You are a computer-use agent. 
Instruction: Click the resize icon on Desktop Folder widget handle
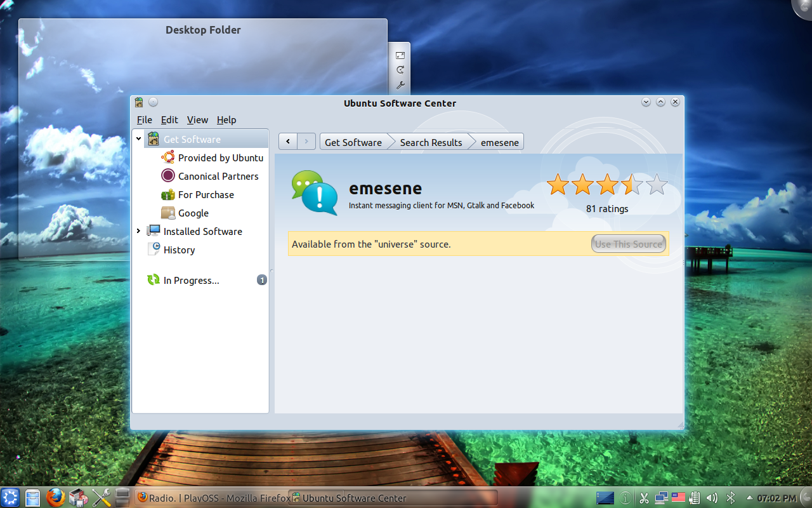pyautogui.click(x=400, y=56)
